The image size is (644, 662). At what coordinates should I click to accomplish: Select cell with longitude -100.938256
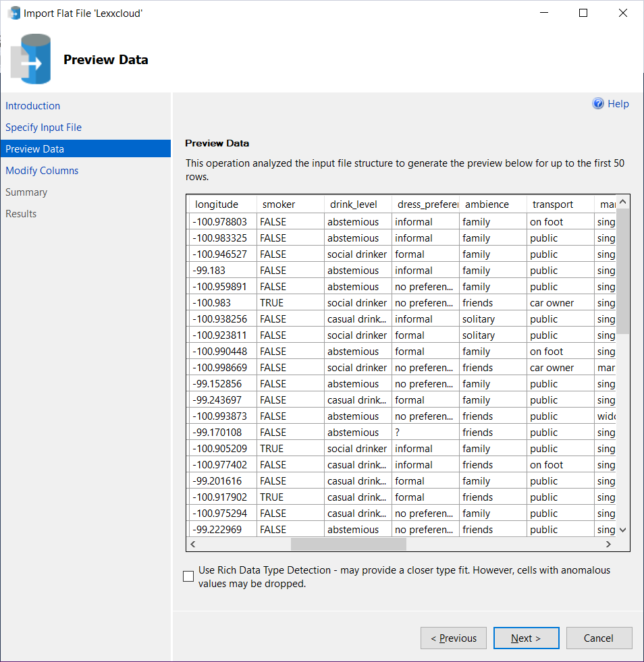(x=223, y=319)
